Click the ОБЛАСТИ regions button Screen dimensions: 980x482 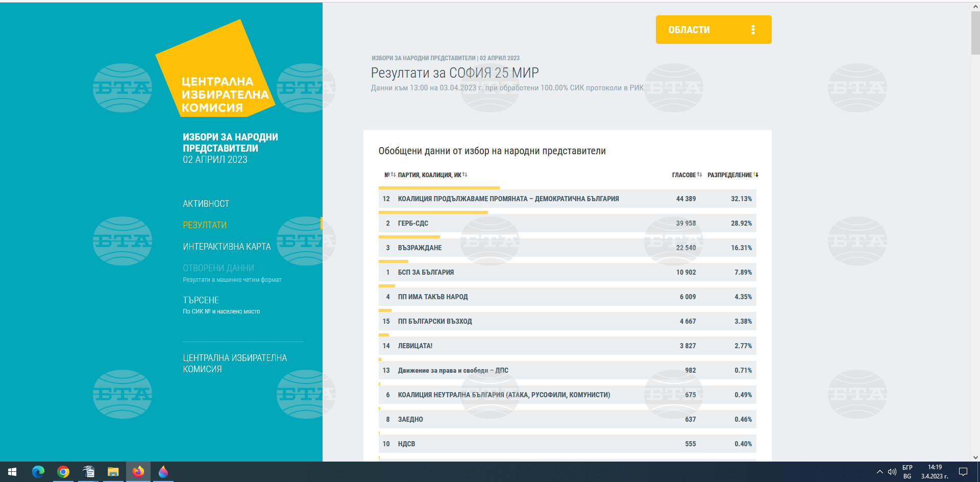690,30
